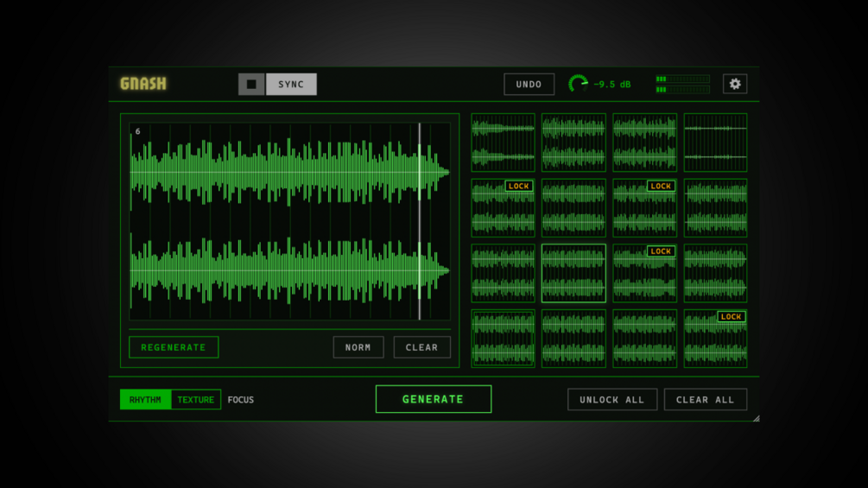
Task: Click the slot number 6 label in the waveform
Action: point(138,131)
